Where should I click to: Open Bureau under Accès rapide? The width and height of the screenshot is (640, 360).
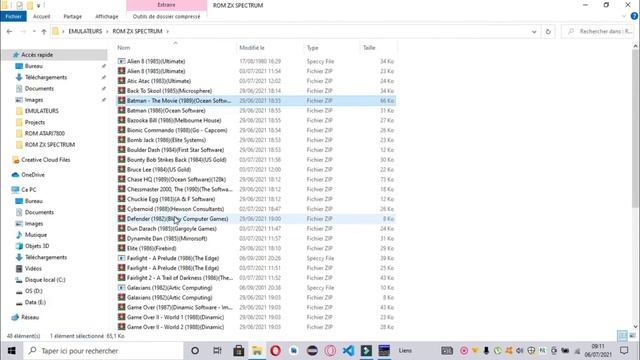coord(33,66)
